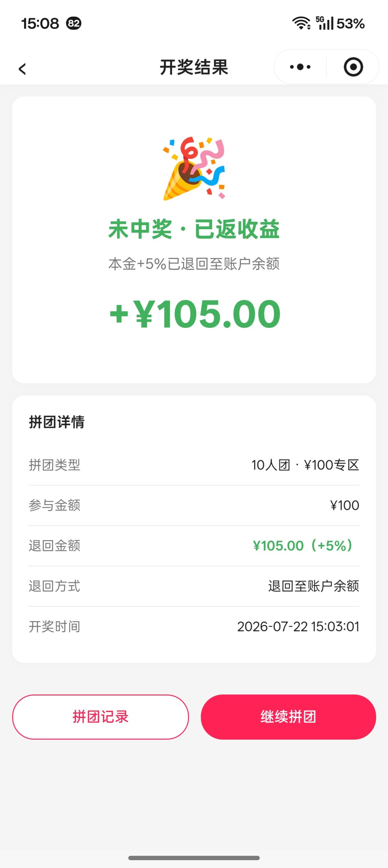This screenshot has width=388, height=868.
Task: Tap the WiFi status icon
Action: [x=301, y=23]
